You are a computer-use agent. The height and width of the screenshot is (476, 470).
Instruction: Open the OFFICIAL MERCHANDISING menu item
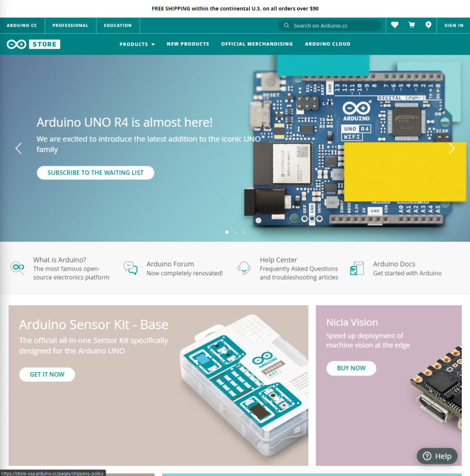[257, 43]
